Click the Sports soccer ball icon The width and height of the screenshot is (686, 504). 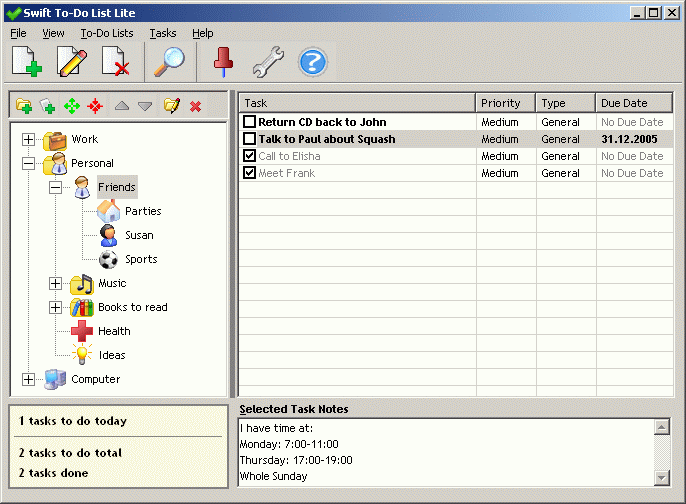[108, 259]
